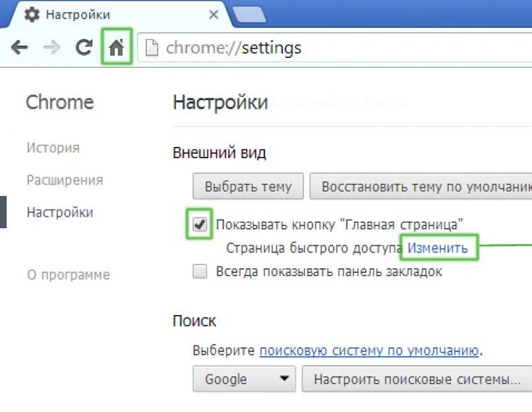Close the Настройки tab

(x=214, y=15)
